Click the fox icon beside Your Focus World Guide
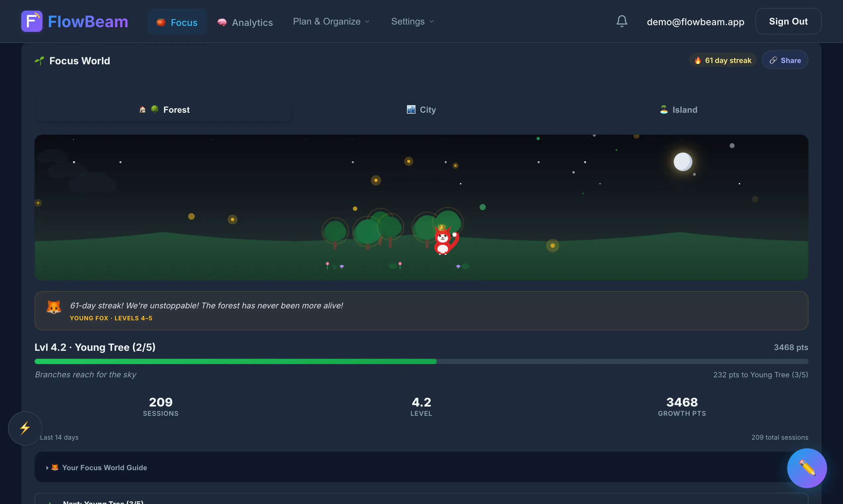843x504 pixels. click(x=55, y=467)
